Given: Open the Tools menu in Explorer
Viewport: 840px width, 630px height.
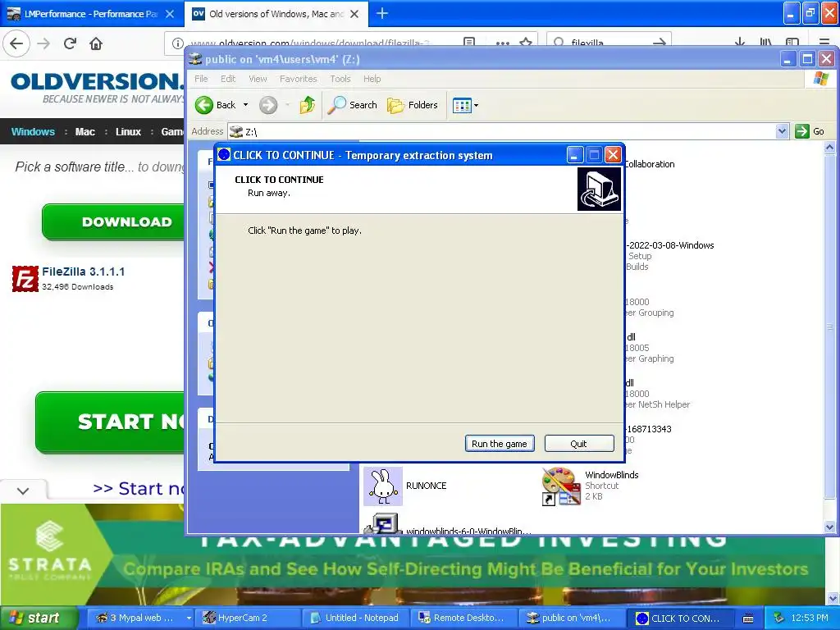Looking at the screenshot, I should pos(340,79).
